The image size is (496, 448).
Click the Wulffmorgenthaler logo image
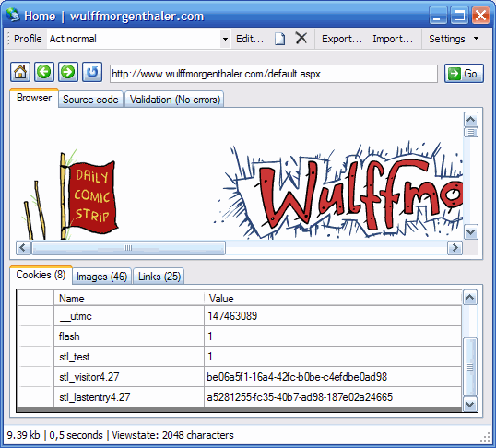pyautogui.click(x=338, y=191)
